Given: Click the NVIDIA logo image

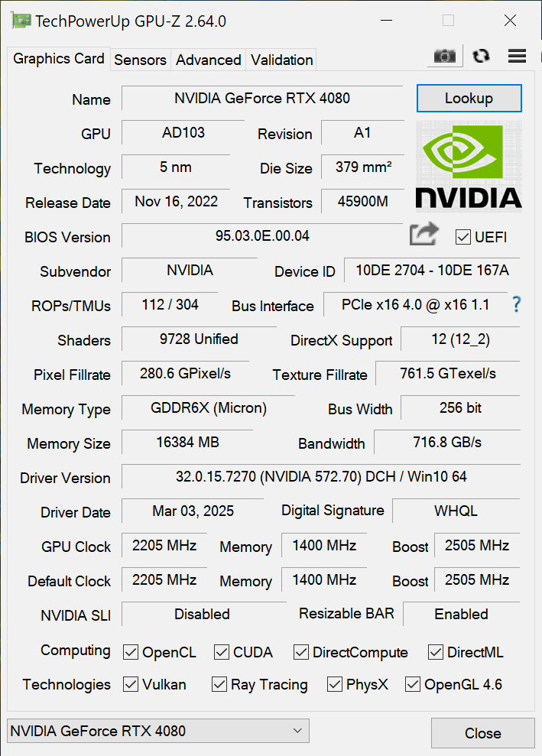Looking at the screenshot, I should [469, 165].
